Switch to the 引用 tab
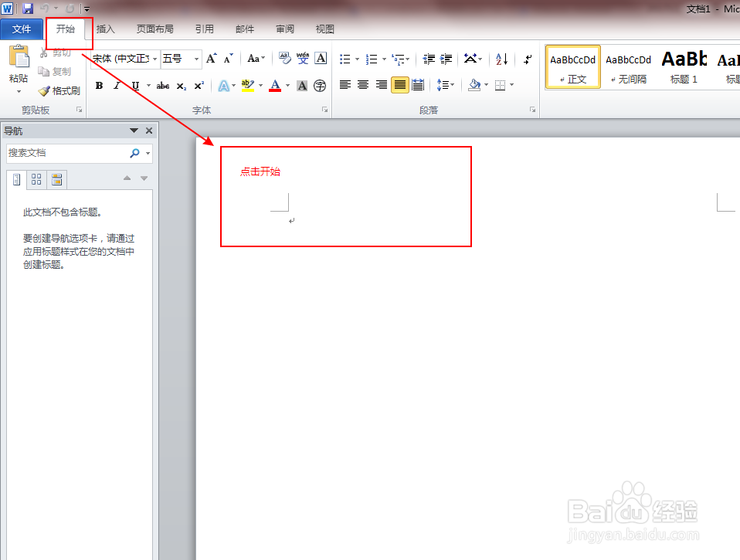The width and height of the screenshot is (740, 560). (205, 29)
